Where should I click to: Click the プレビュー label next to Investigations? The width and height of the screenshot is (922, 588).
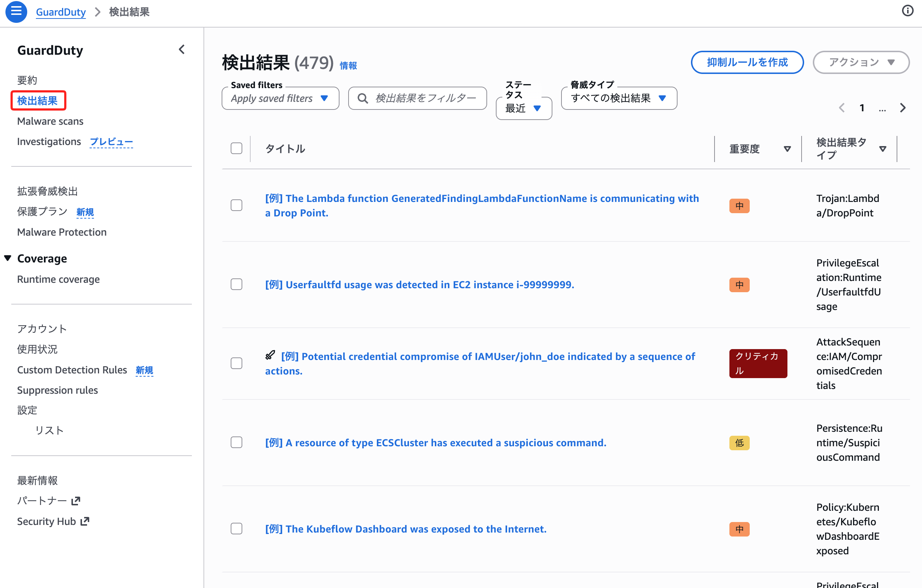tap(111, 142)
